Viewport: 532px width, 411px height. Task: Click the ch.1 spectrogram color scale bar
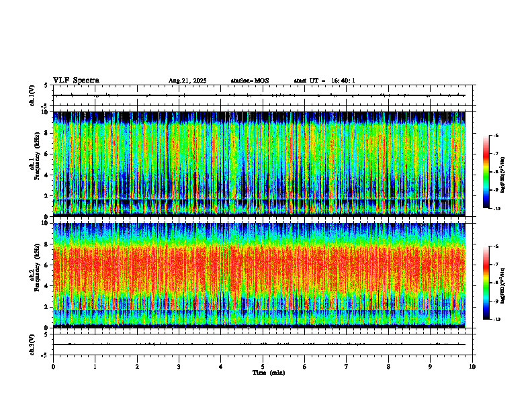486,172
